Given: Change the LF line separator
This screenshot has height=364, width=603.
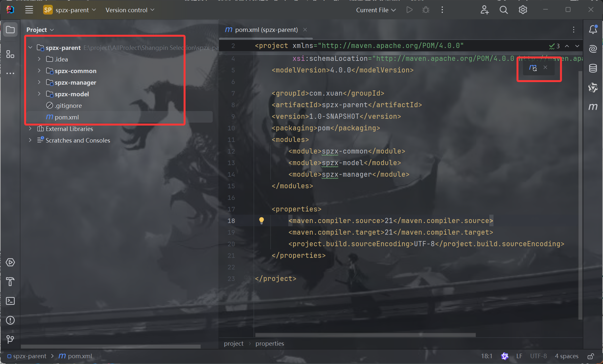Looking at the screenshot, I should point(519,356).
